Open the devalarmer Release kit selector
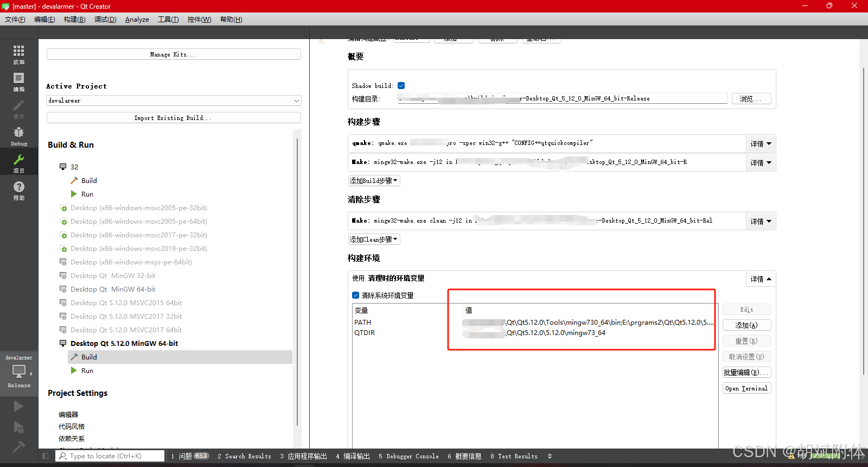Image resolution: width=868 pixels, height=467 pixels. pos(19,371)
